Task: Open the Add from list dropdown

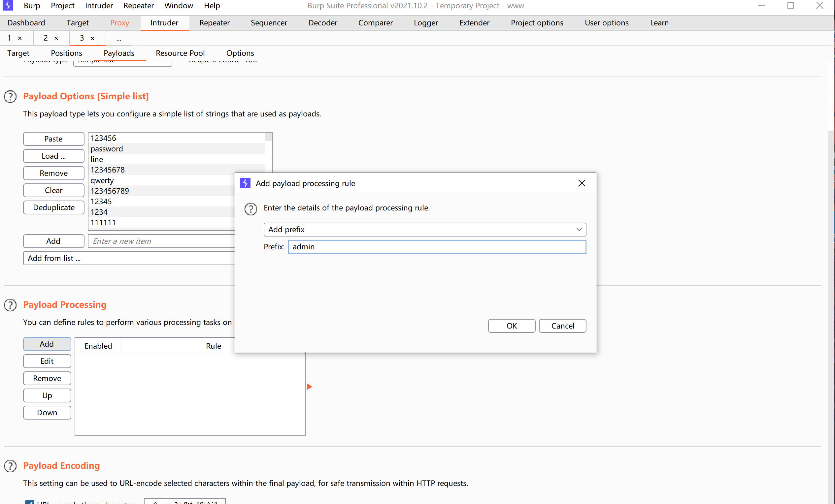Action: [129, 259]
